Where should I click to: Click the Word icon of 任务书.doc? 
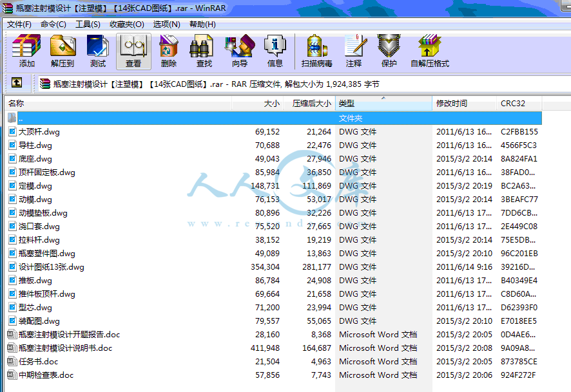point(12,362)
